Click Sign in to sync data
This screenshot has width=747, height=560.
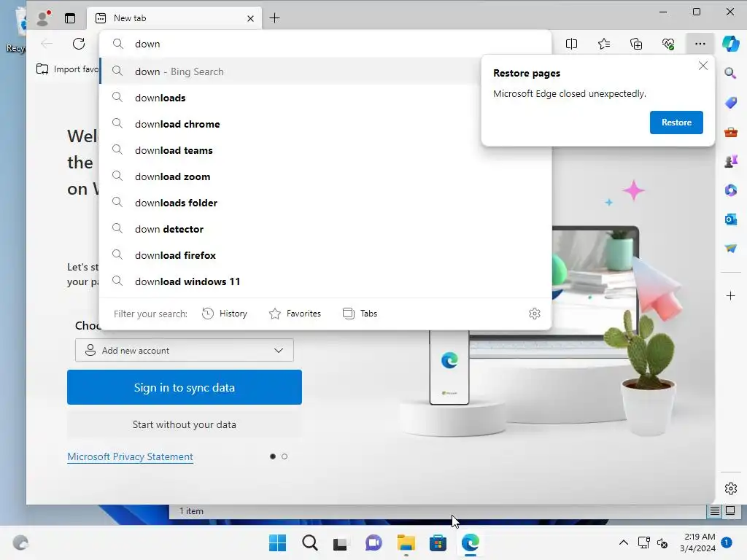pyautogui.click(x=185, y=387)
